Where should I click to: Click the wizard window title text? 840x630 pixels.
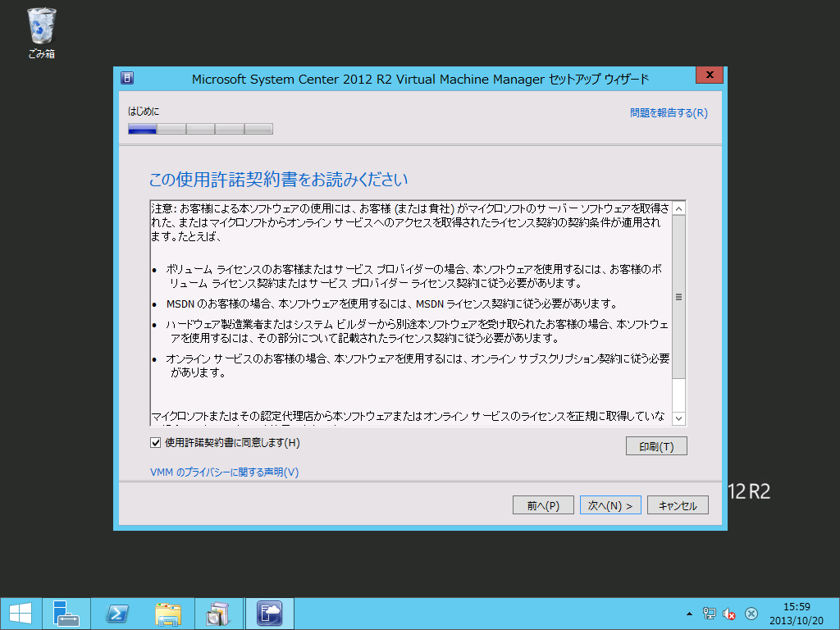[x=420, y=79]
